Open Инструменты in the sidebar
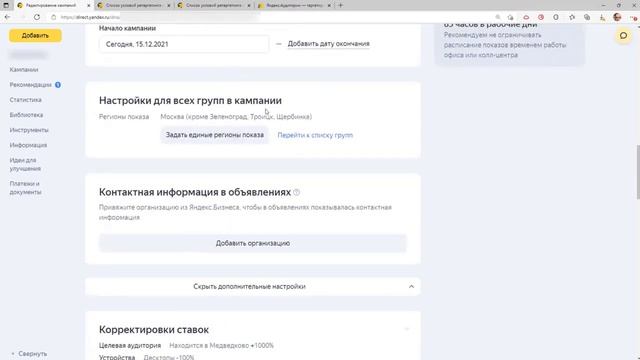This screenshot has width=640, height=360. coord(29,130)
